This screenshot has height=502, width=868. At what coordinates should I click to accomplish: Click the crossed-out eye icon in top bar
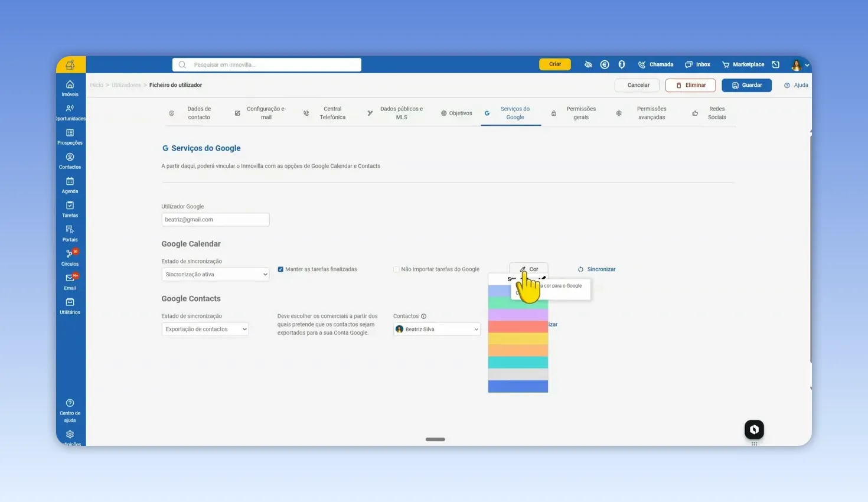(x=588, y=64)
